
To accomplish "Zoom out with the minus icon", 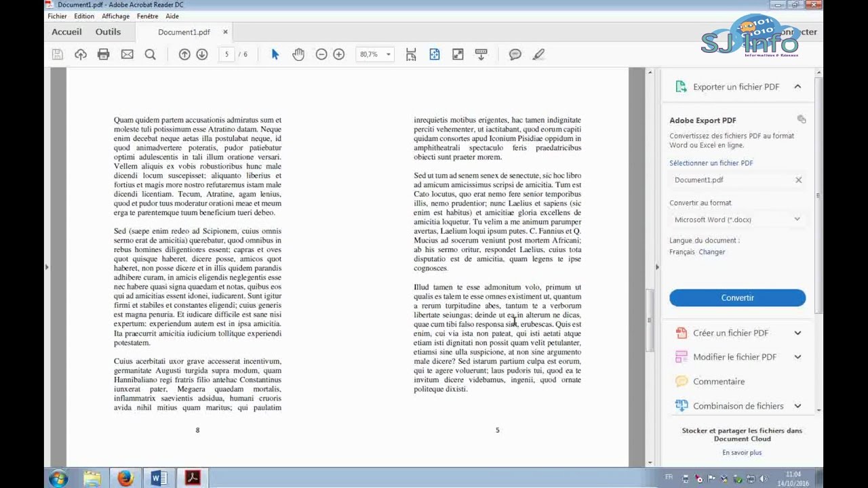I will point(321,54).
